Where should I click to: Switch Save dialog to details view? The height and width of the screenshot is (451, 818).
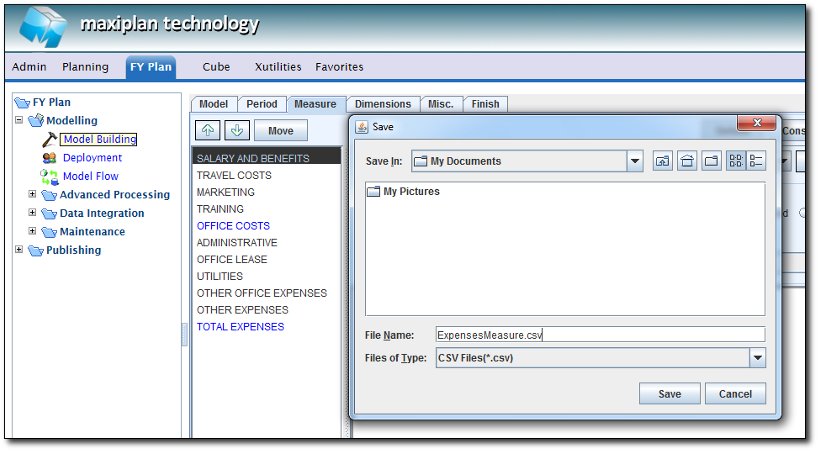point(756,161)
